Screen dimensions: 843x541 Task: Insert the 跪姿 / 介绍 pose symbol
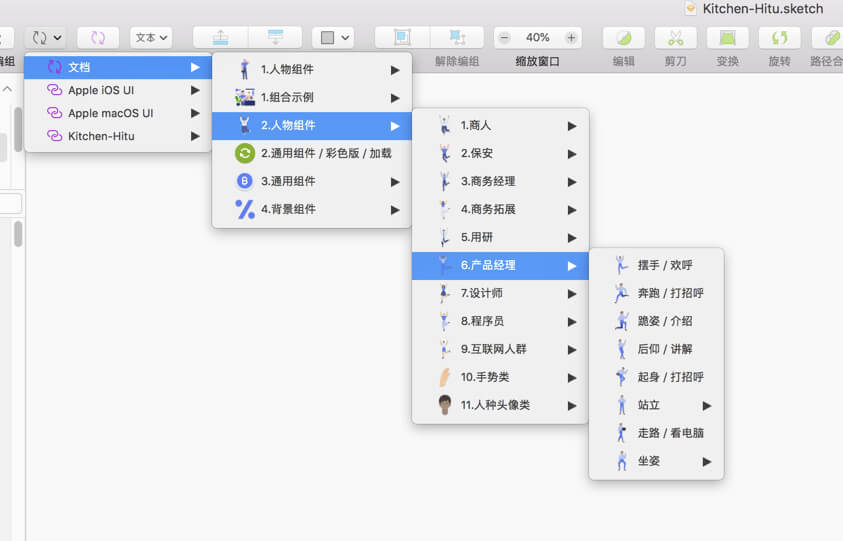click(656, 321)
